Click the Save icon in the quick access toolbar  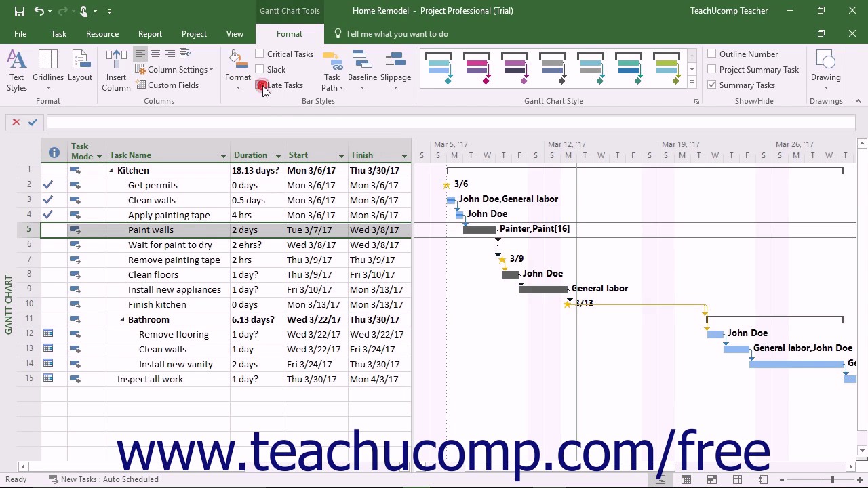pyautogui.click(x=19, y=11)
